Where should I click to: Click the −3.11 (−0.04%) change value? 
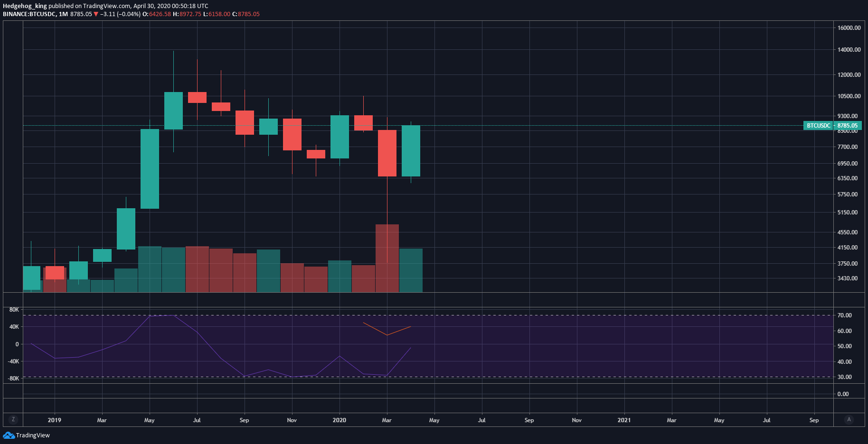point(120,14)
